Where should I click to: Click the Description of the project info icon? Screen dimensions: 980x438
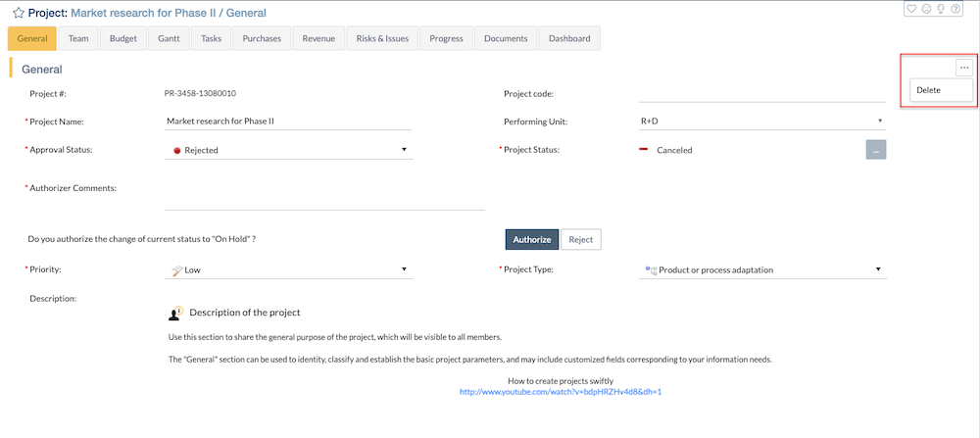(176, 313)
